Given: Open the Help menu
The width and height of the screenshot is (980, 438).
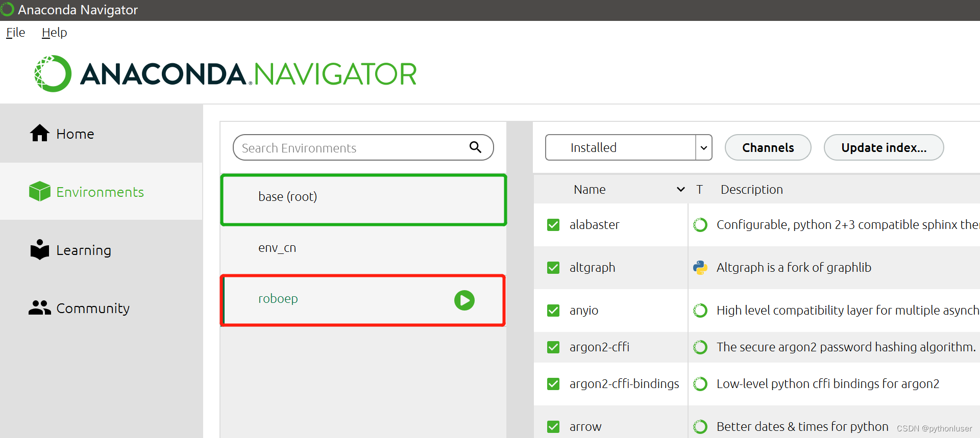Looking at the screenshot, I should click(54, 33).
